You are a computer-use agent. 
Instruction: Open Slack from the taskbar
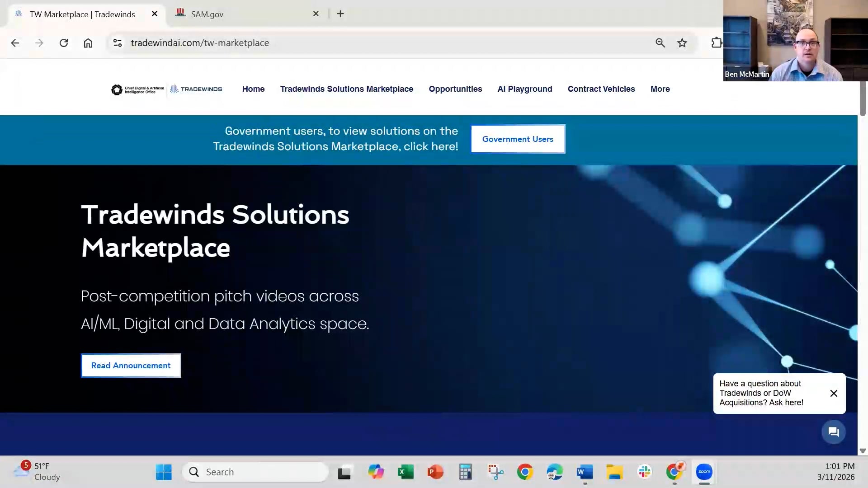[x=644, y=472]
